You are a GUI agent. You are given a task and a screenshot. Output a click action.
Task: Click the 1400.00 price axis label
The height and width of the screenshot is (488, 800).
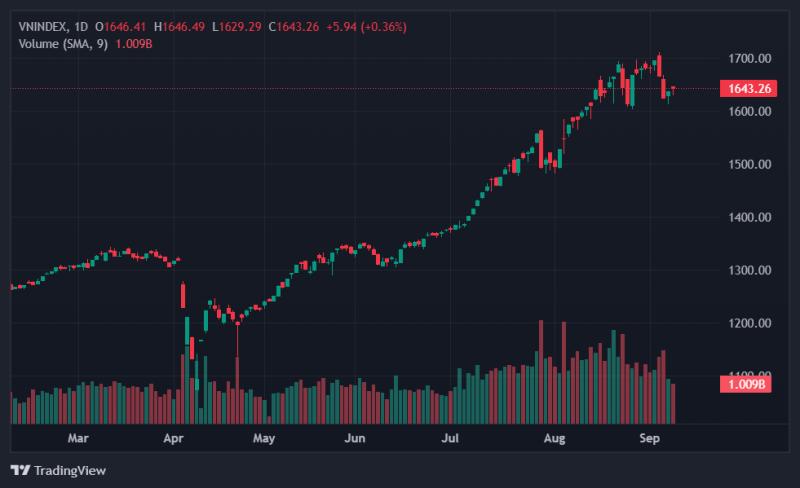749,217
